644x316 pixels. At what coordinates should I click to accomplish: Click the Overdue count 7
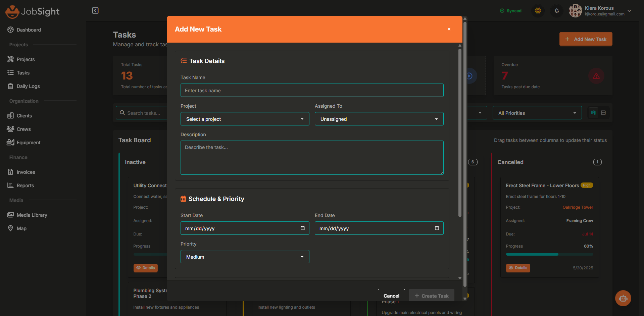[x=505, y=76]
